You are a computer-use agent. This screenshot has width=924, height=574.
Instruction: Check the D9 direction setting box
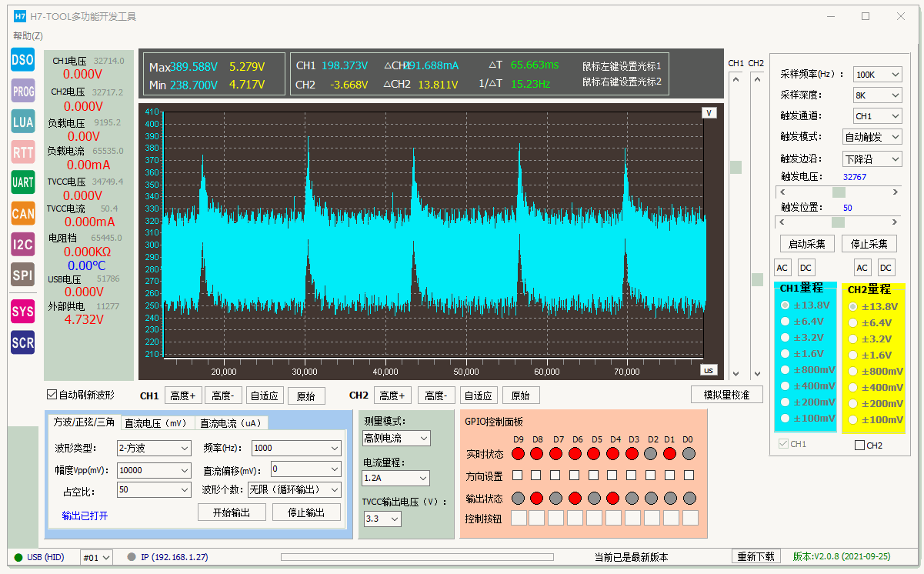click(518, 476)
